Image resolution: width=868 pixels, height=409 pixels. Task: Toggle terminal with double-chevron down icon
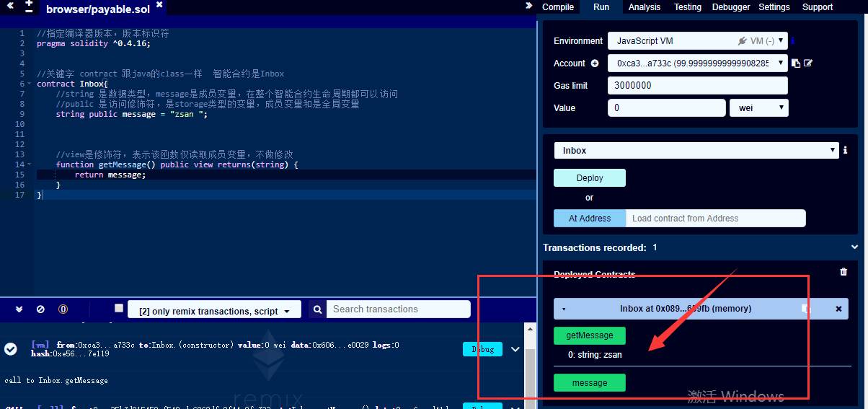point(19,309)
